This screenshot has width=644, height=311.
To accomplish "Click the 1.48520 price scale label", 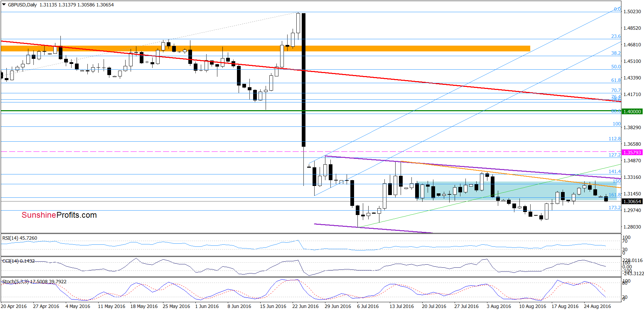I will pyautogui.click(x=632, y=28).
